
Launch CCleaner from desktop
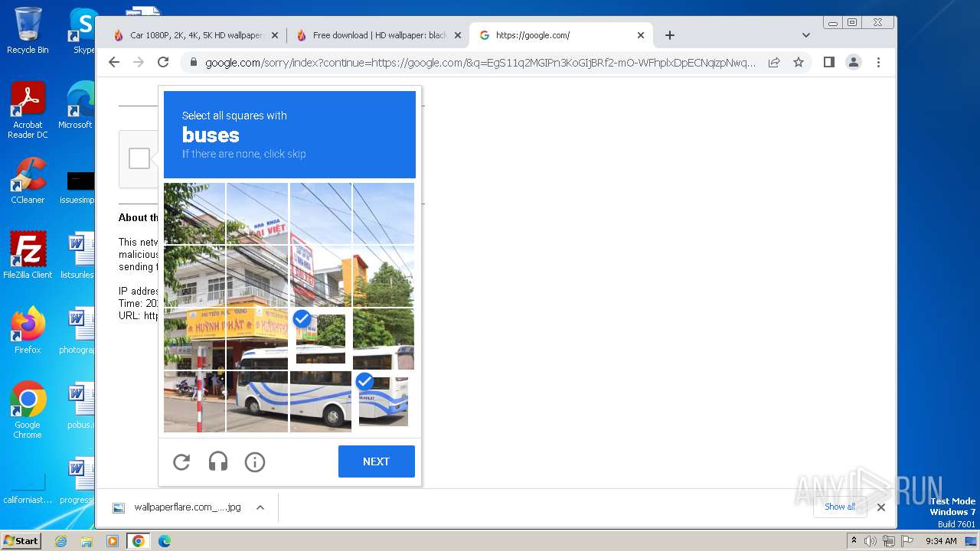[x=28, y=181]
